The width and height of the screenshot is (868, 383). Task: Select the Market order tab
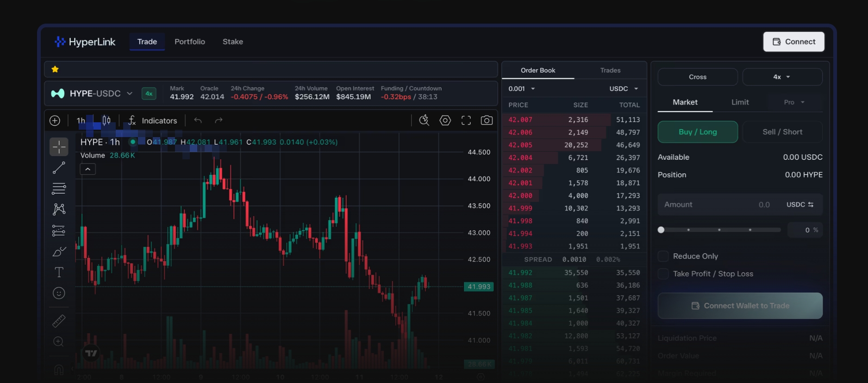(685, 102)
